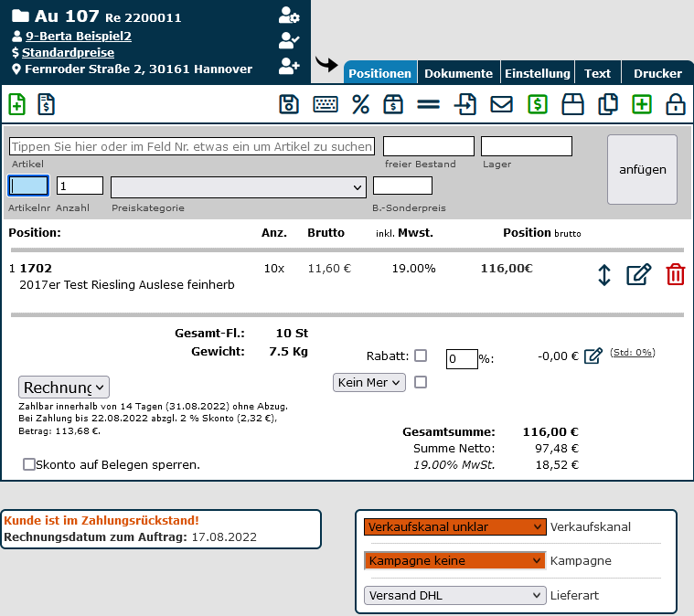694x616 pixels.
Task: Switch to the Dokumente tab
Action: point(458,73)
